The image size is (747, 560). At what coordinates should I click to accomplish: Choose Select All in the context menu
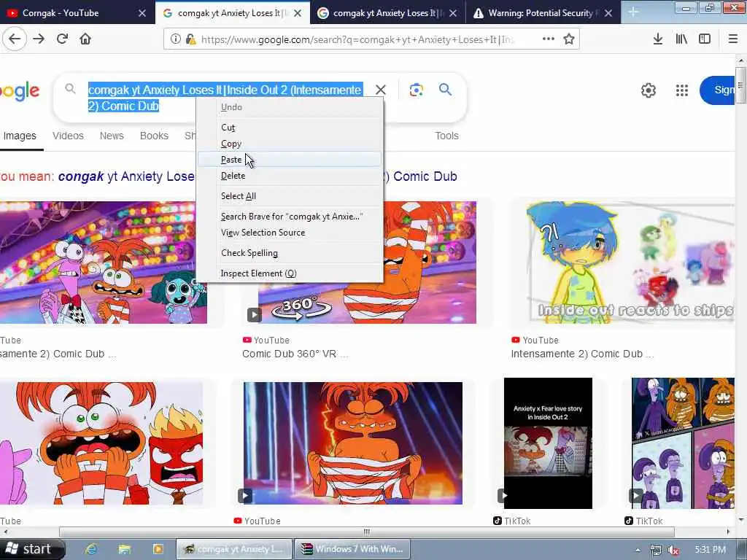click(x=289, y=195)
